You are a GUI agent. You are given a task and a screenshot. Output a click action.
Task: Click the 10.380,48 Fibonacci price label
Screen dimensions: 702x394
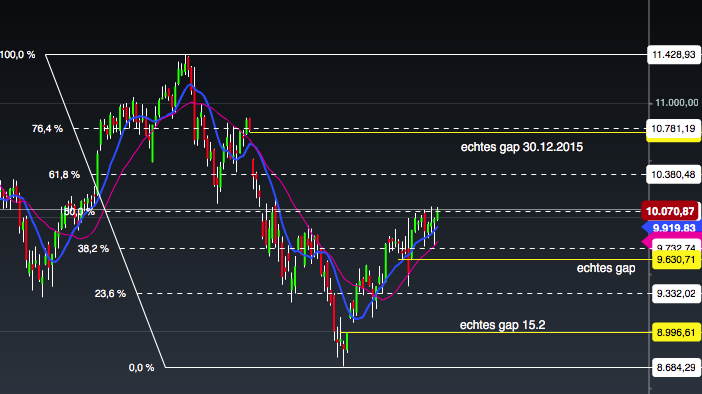click(673, 175)
